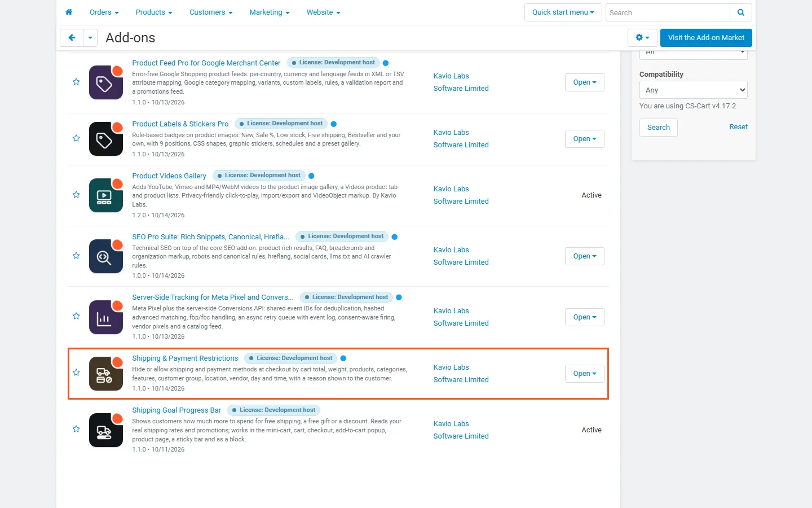Click the SEO Pro Suite add-on icon

pyautogui.click(x=106, y=256)
